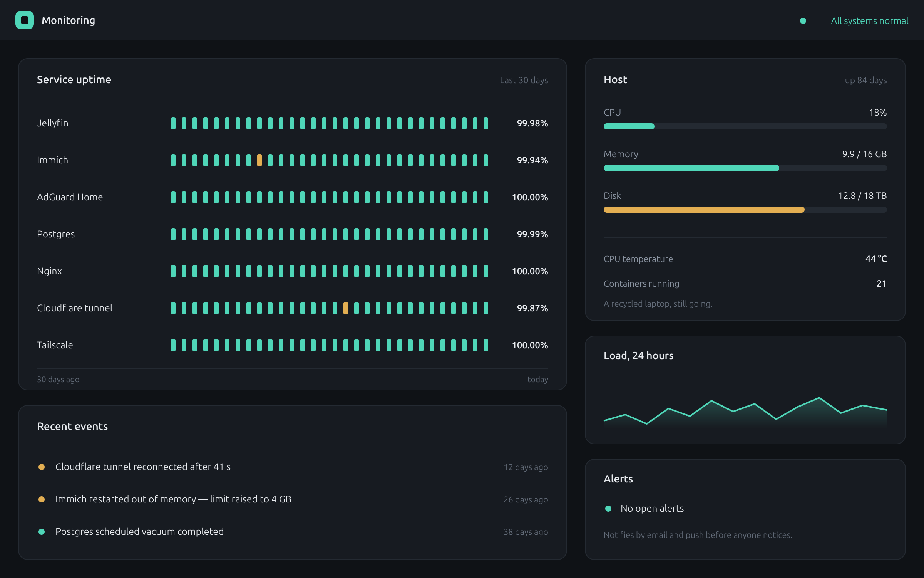Click the green dot beside No open alerts
This screenshot has height=578, width=924.
pyautogui.click(x=608, y=509)
